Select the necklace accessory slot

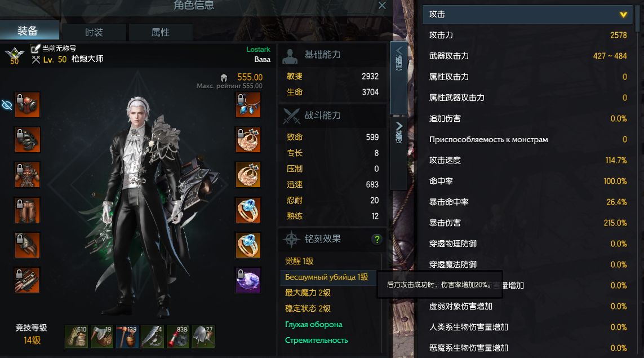click(x=248, y=105)
